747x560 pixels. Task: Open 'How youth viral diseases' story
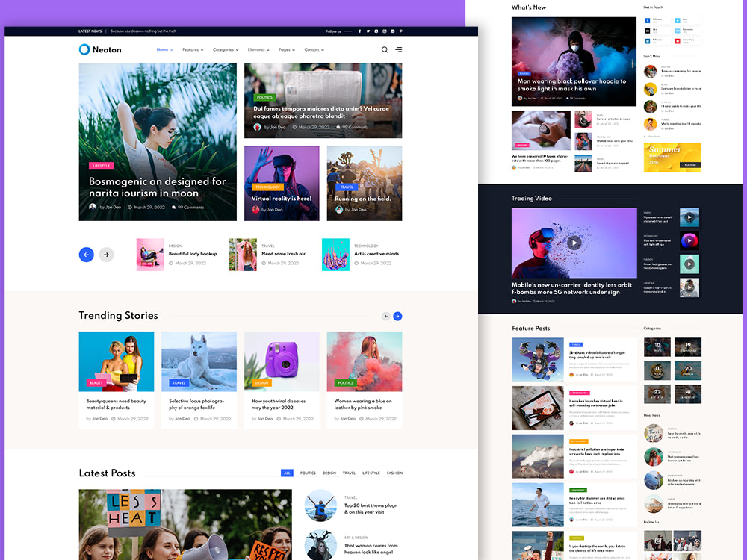[279, 404]
